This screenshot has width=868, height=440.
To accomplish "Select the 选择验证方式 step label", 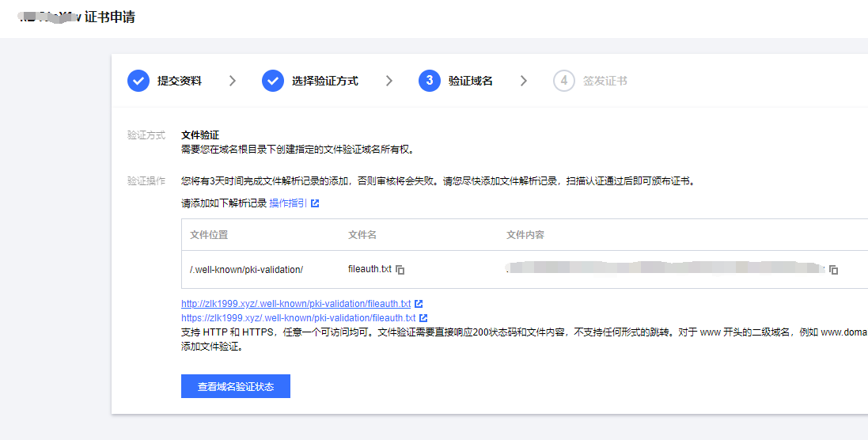I will [x=324, y=81].
